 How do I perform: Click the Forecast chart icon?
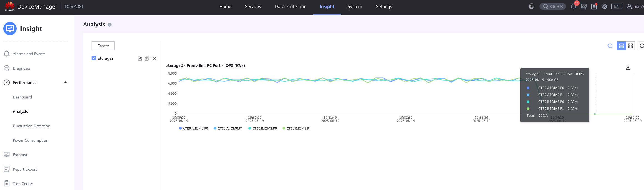click(x=7, y=154)
